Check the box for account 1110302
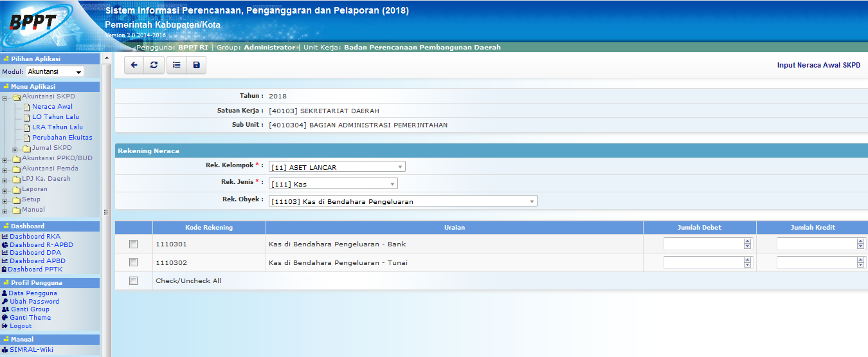 click(133, 262)
